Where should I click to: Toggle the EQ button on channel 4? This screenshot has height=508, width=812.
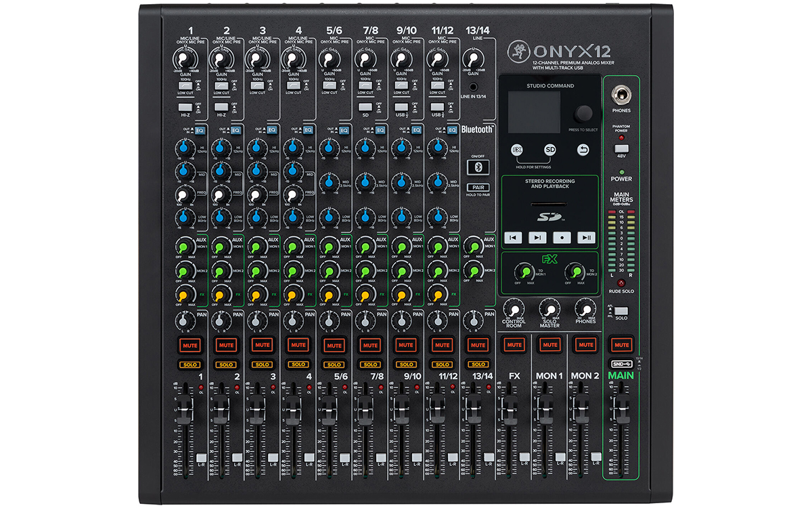tap(308, 130)
